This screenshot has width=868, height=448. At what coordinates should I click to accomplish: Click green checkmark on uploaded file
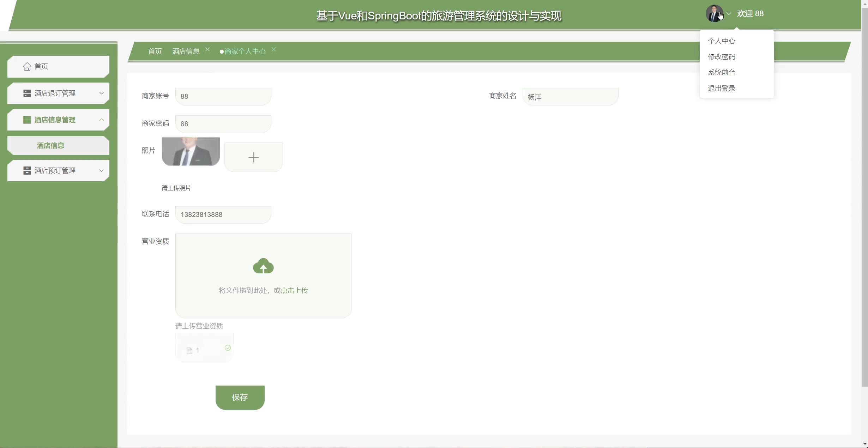coord(228,348)
